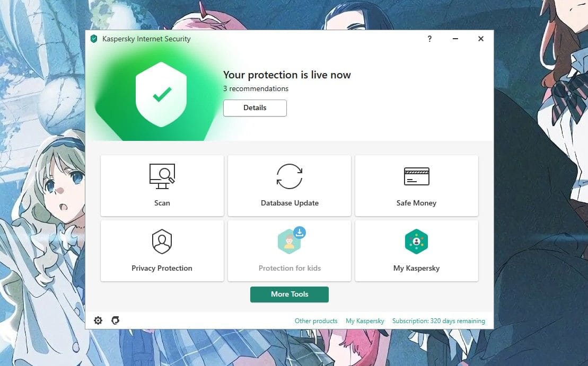Click the Kaspersky shield logo in title bar

point(94,39)
